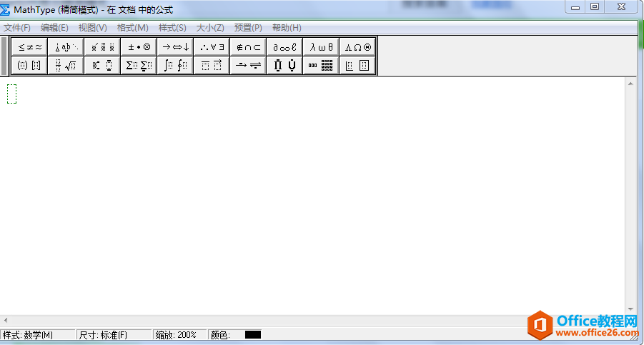Open the 格式(M) menu
Screen dimensions: 644x345
point(132,28)
